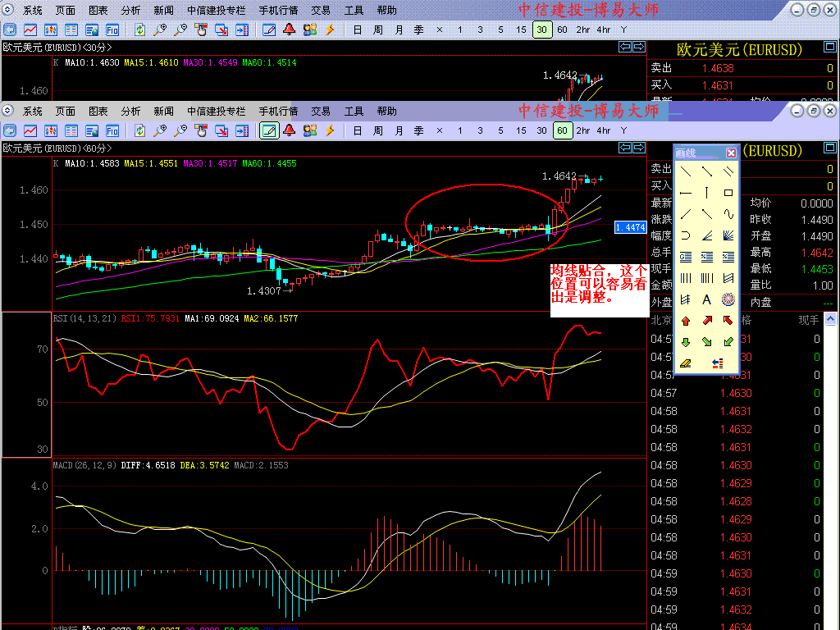The width and height of the screenshot is (840, 630).
Task: Select the 30-minute period in back window
Action: click(541, 30)
